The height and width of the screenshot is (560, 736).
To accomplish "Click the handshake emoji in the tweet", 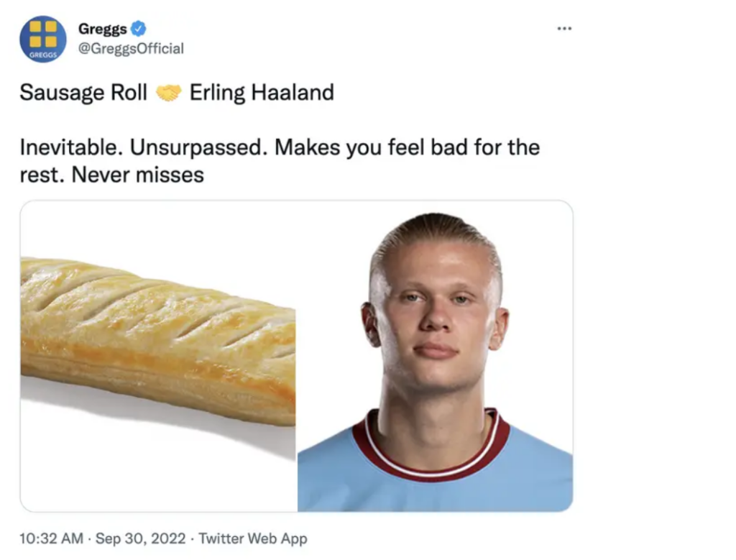I will (x=168, y=93).
